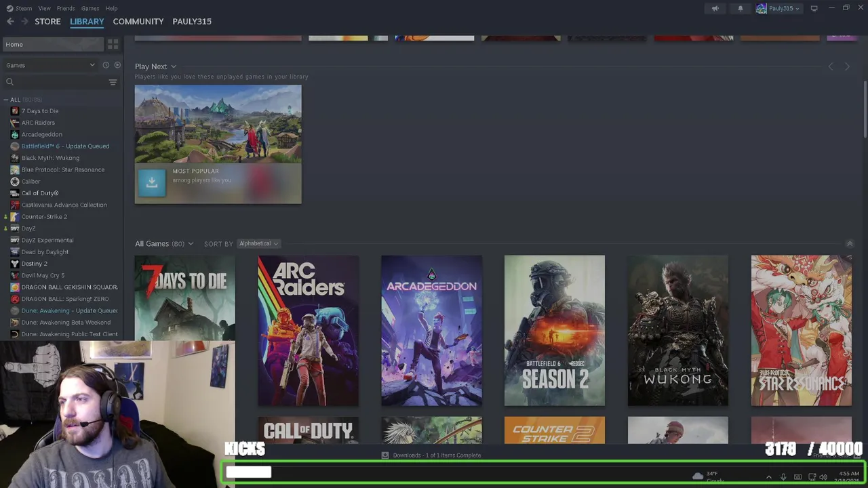Image resolution: width=868 pixels, height=488 pixels.
Task: Switch to the STORE tab
Action: [47, 22]
